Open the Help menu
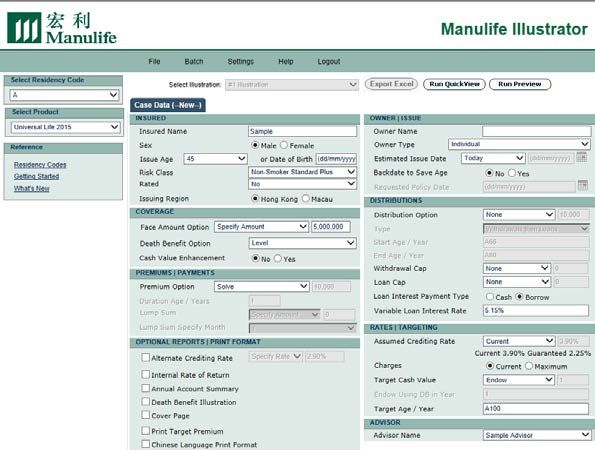This screenshot has width=595, height=450. coord(286,61)
